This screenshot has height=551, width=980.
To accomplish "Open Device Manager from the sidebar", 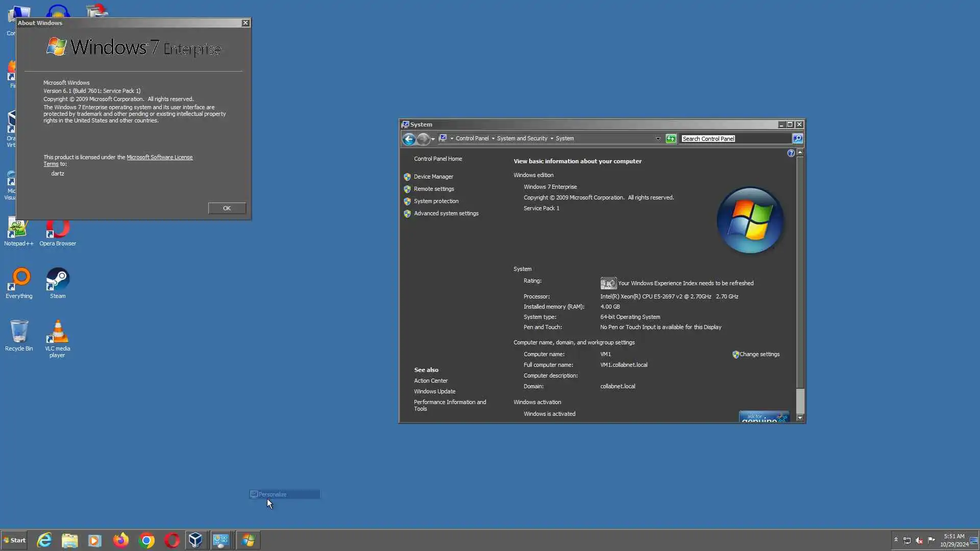I will tap(433, 177).
